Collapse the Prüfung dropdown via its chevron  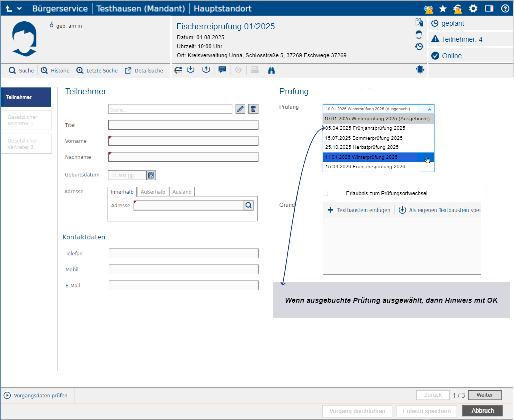tap(429, 109)
